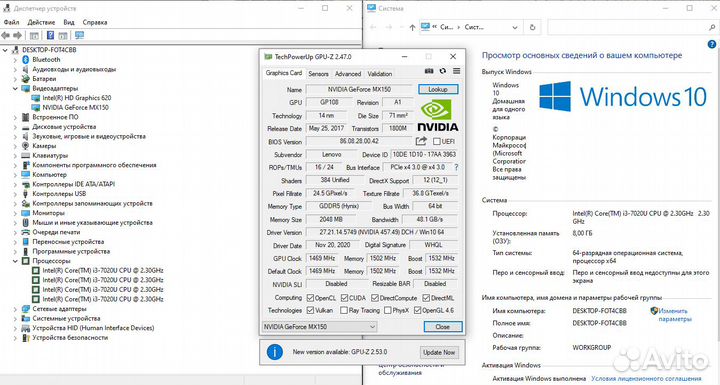Click the BIOS Version field 86.08.28.00.42
The width and height of the screenshot is (720, 385).
click(359, 142)
